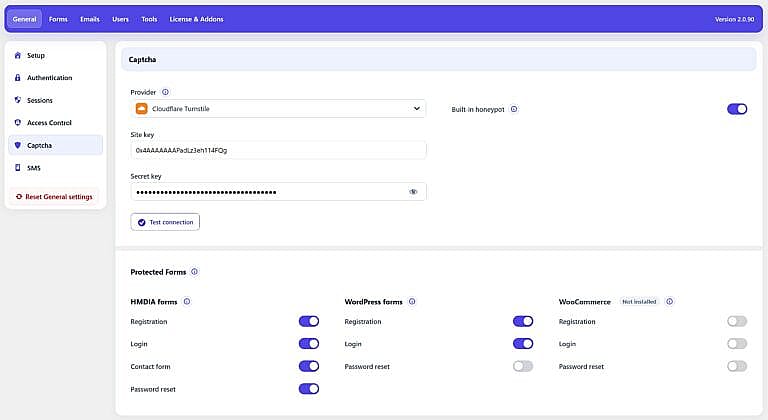Reveal secret key with eye icon
Image resolution: width=768 pixels, height=420 pixels.
tap(413, 192)
